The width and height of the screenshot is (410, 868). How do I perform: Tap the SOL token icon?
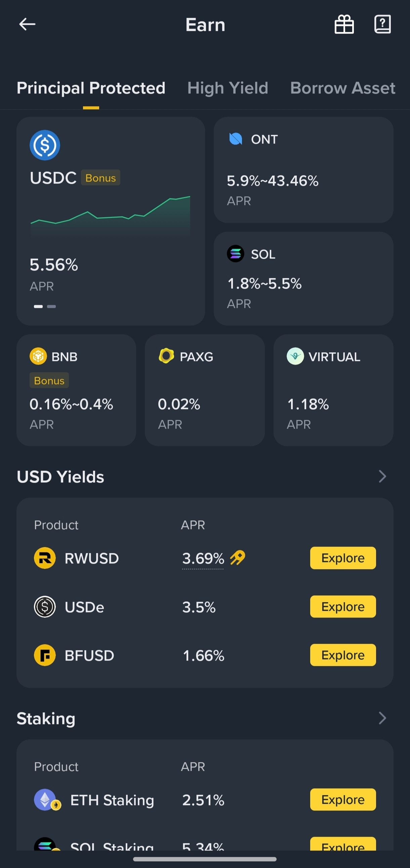click(236, 254)
